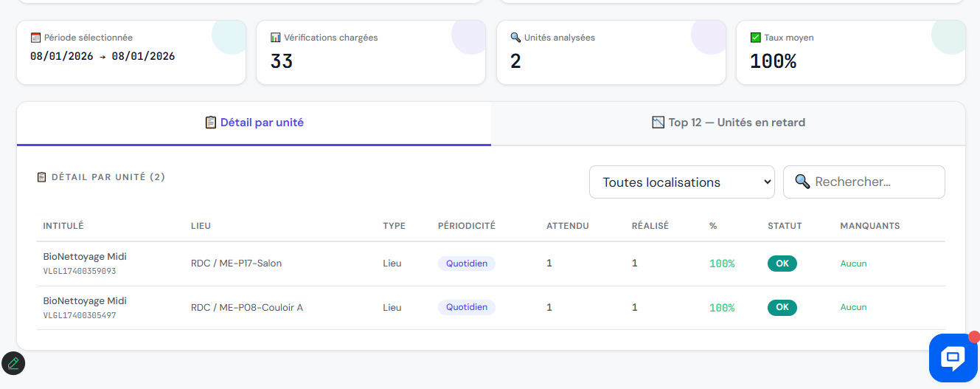This screenshot has width=980, height=389.
Task: Sort by the Périodicité column header
Action: point(466,226)
